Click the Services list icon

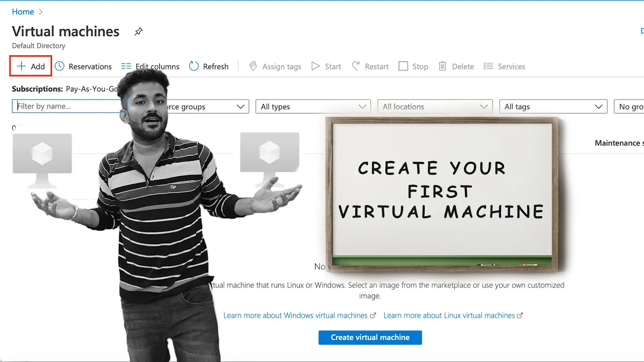click(x=488, y=66)
